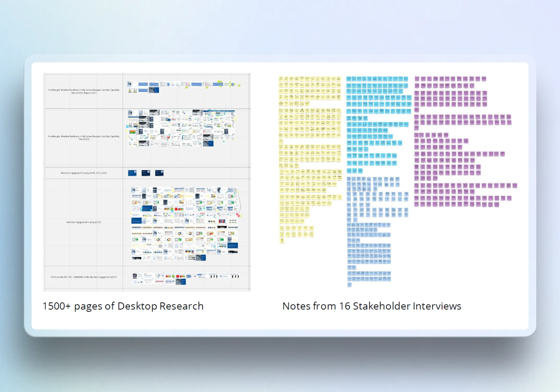560x392 pixels.
Task: Click the red sticky beside 2021 survey slides
Action: point(238,215)
